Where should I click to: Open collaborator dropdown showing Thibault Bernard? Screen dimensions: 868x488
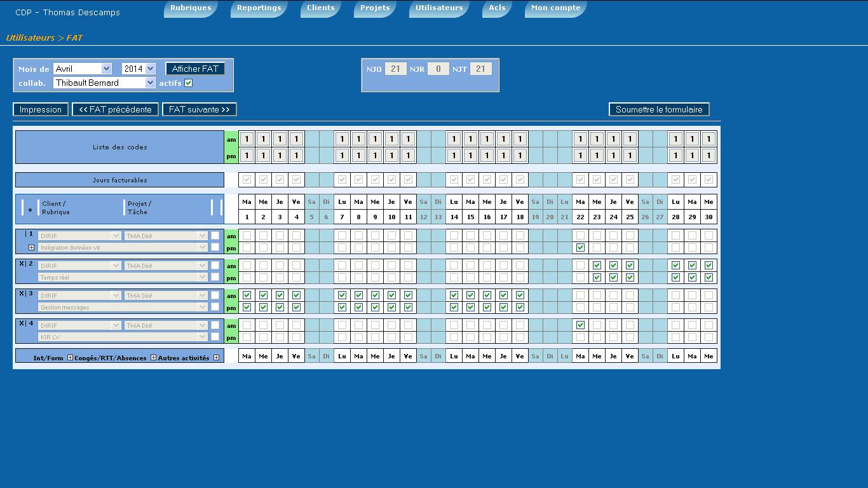[x=104, y=83]
